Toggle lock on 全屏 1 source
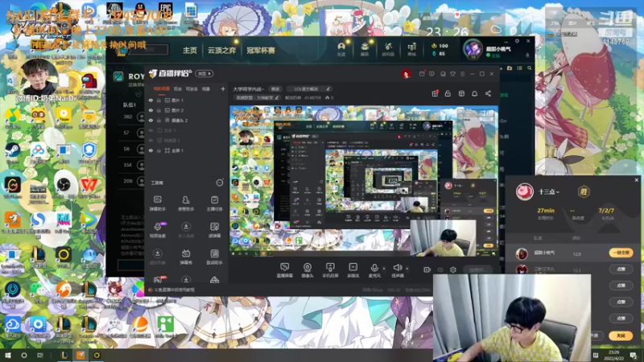Image resolution: width=644 pixels, height=362 pixels. point(159,150)
